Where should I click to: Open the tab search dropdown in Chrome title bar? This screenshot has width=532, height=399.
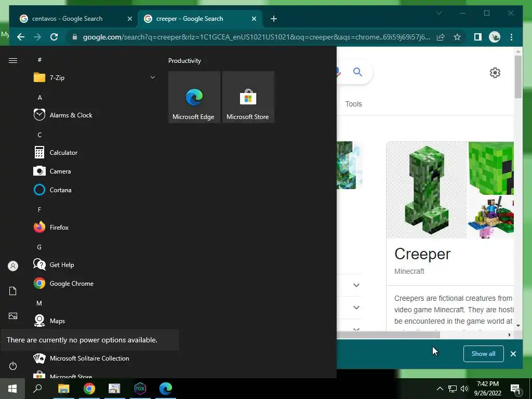(438, 13)
